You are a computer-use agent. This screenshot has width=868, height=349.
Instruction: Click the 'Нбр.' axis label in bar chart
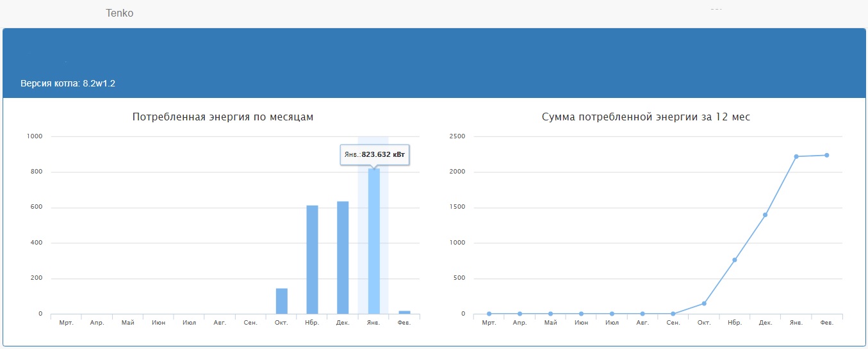pos(313,323)
